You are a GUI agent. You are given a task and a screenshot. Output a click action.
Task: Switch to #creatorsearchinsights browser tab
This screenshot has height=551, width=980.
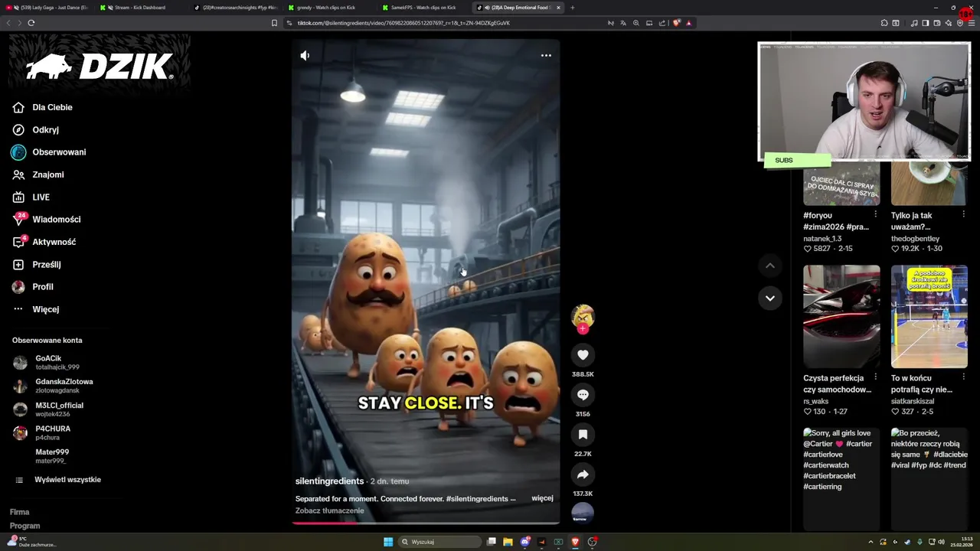pyautogui.click(x=234, y=8)
